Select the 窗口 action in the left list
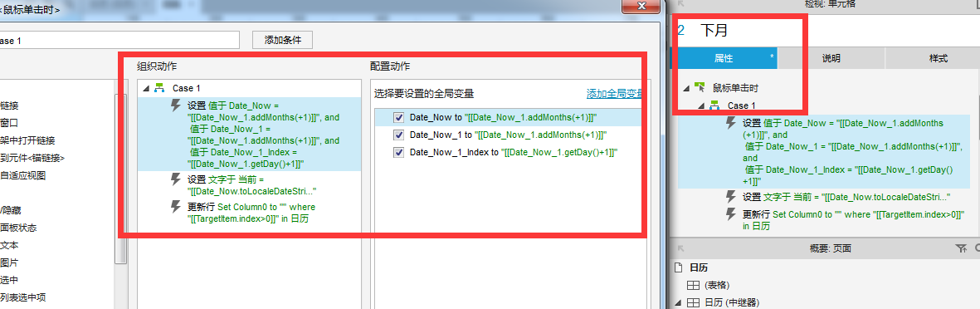This screenshot has width=980, height=309. click(x=9, y=123)
